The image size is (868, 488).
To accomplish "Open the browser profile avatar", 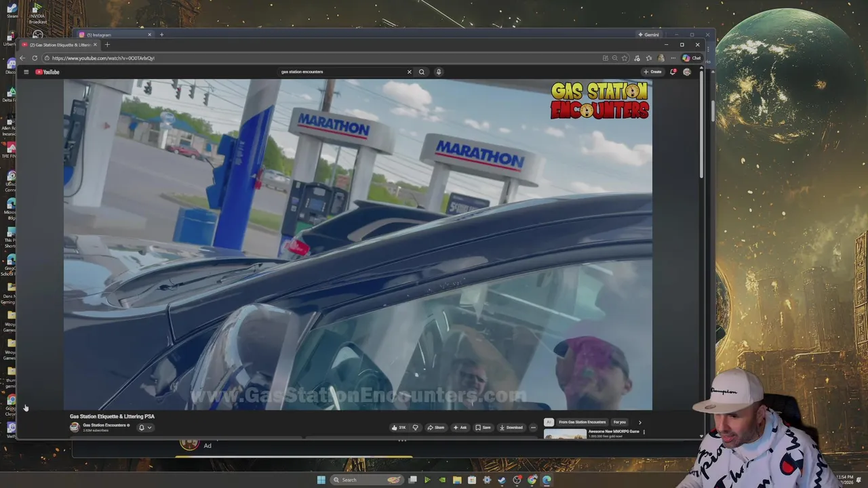I will point(661,58).
